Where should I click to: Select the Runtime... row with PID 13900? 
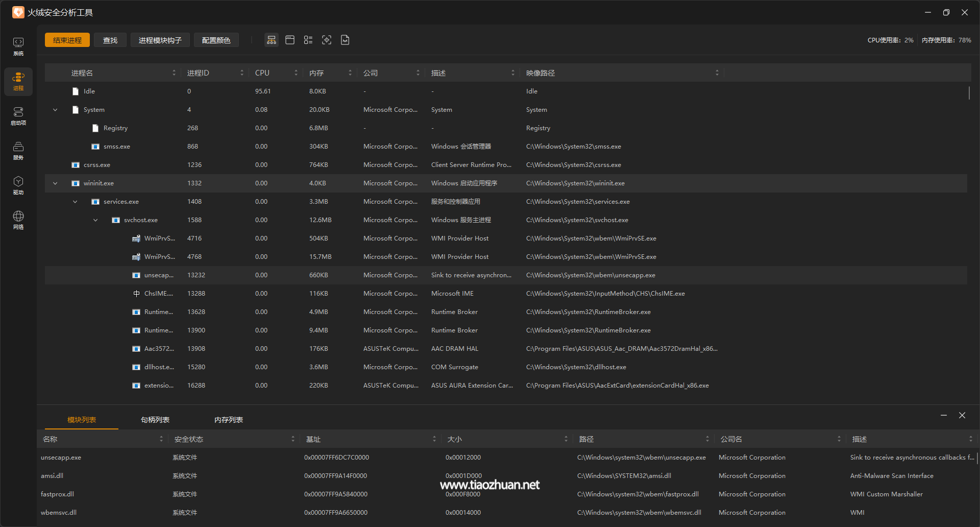coord(506,330)
